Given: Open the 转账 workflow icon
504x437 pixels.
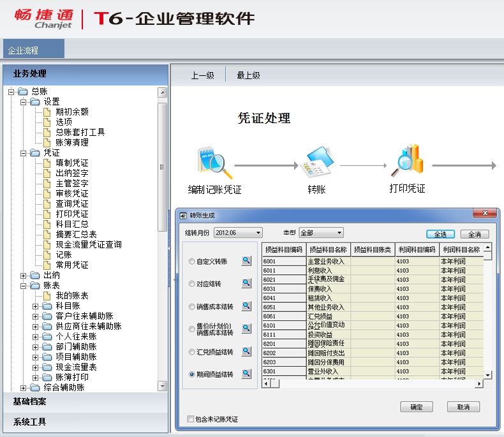Looking at the screenshot, I should point(317,165).
